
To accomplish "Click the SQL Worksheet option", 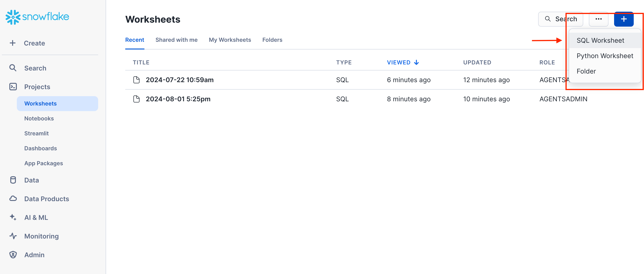I will click(600, 40).
